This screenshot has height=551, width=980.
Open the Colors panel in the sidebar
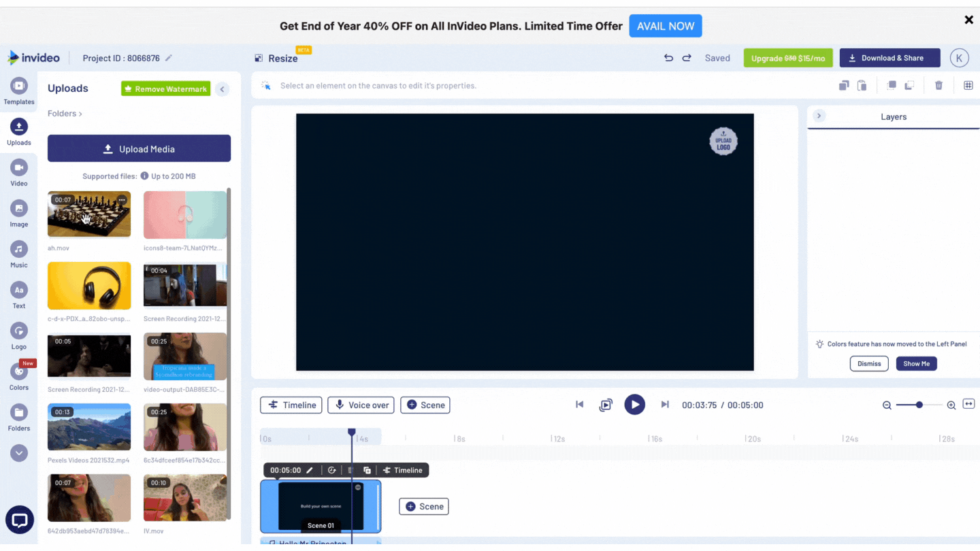tap(19, 377)
